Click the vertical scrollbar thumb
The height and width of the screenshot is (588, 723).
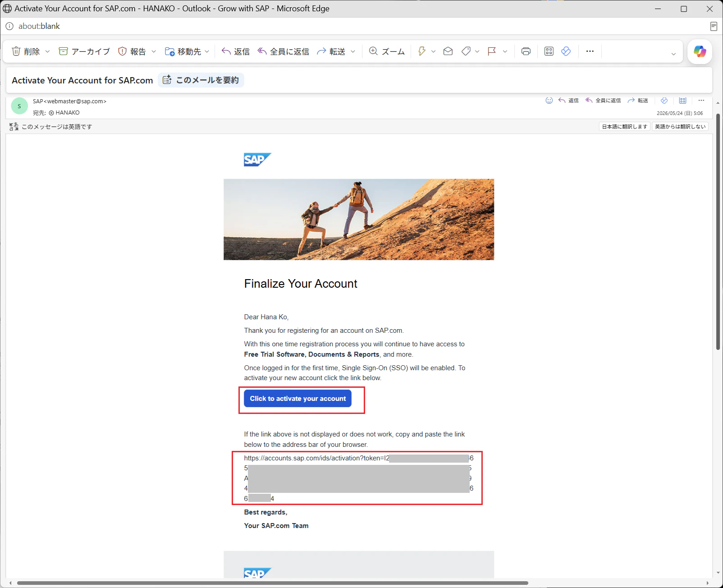(718, 232)
